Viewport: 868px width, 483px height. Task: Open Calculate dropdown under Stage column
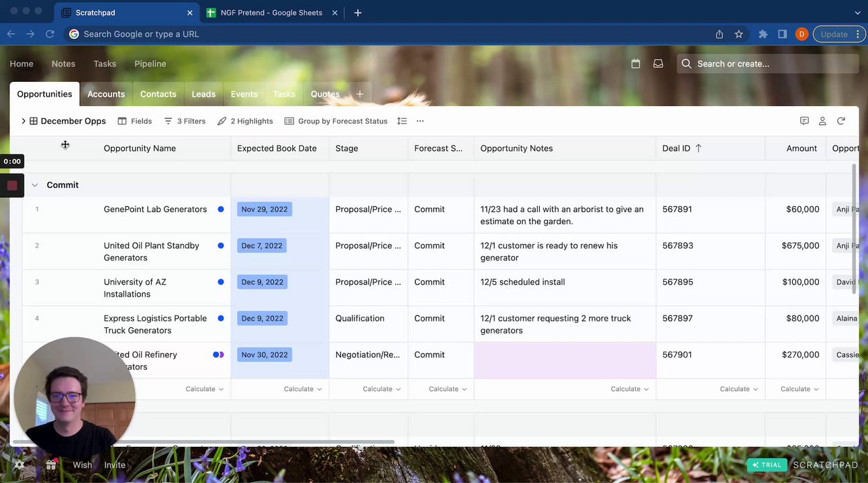382,389
